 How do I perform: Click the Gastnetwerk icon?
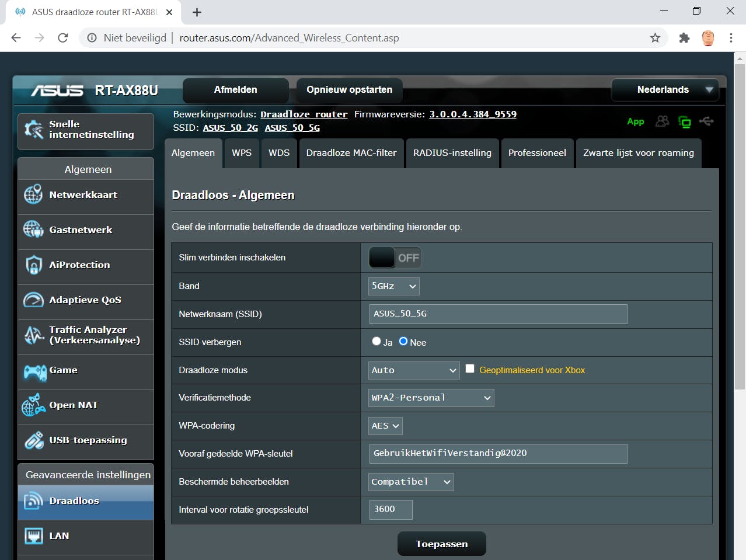coord(33,229)
